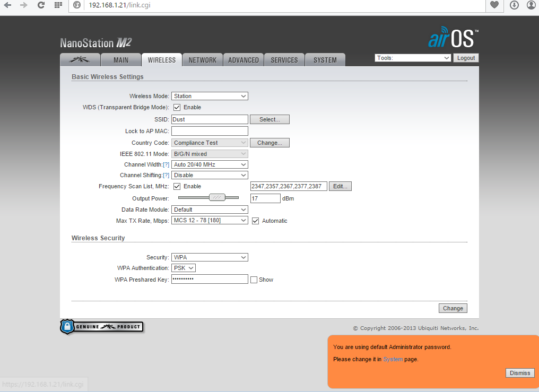Click the site info icon in the address bar
539x392 pixels.
pos(77,5)
